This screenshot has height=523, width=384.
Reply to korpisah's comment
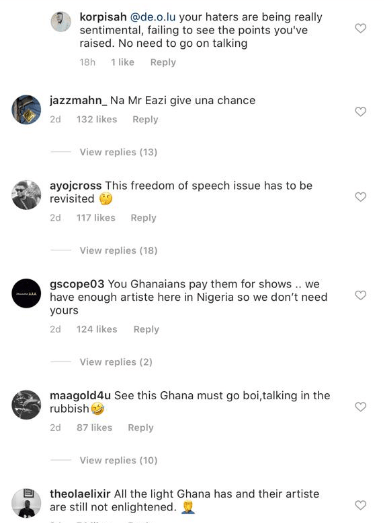click(163, 62)
